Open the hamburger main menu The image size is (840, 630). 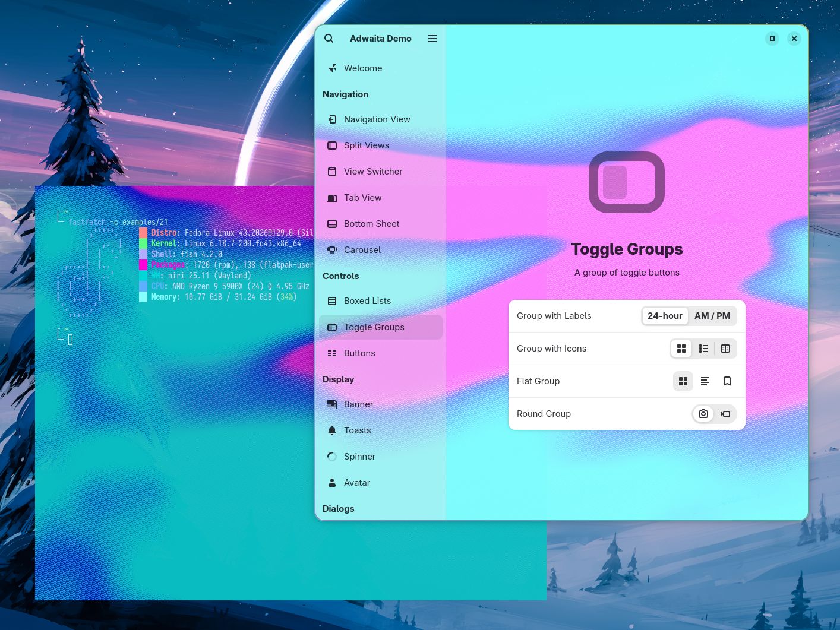pos(432,38)
